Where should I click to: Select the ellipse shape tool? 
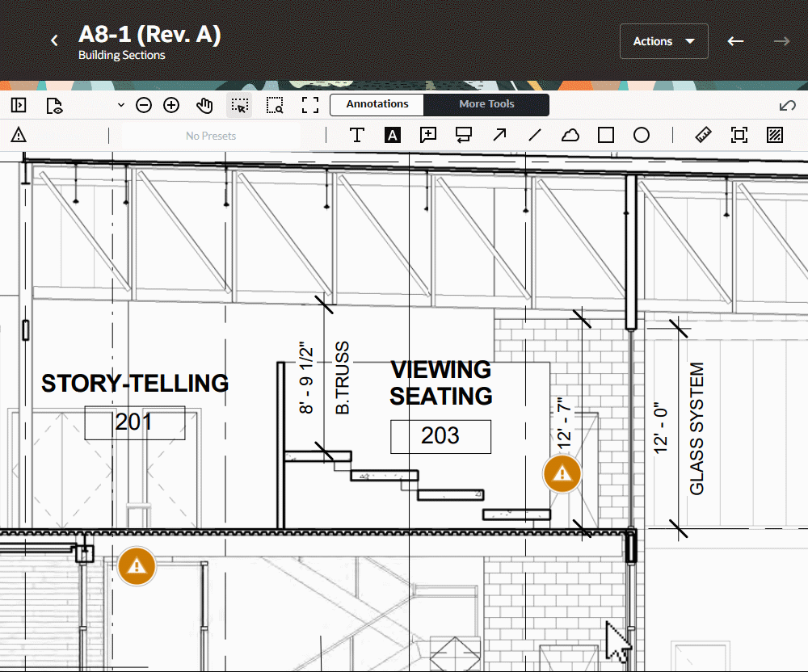tap(642, 135)
